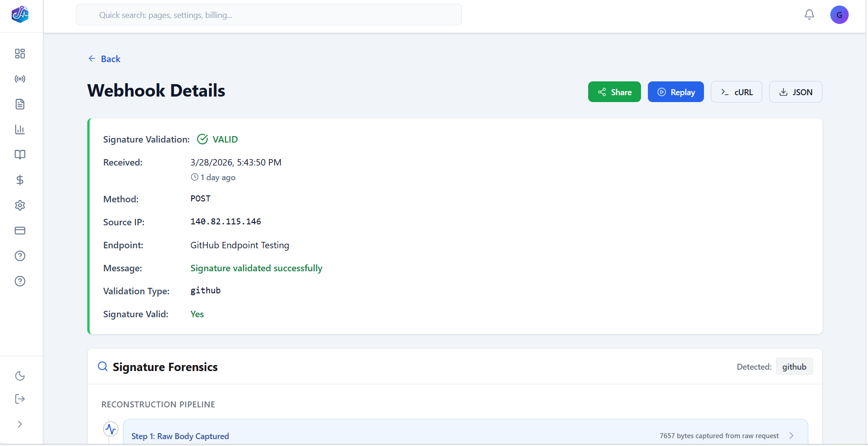Expand the sidebar with the bottom chevron

click(20, 423)
